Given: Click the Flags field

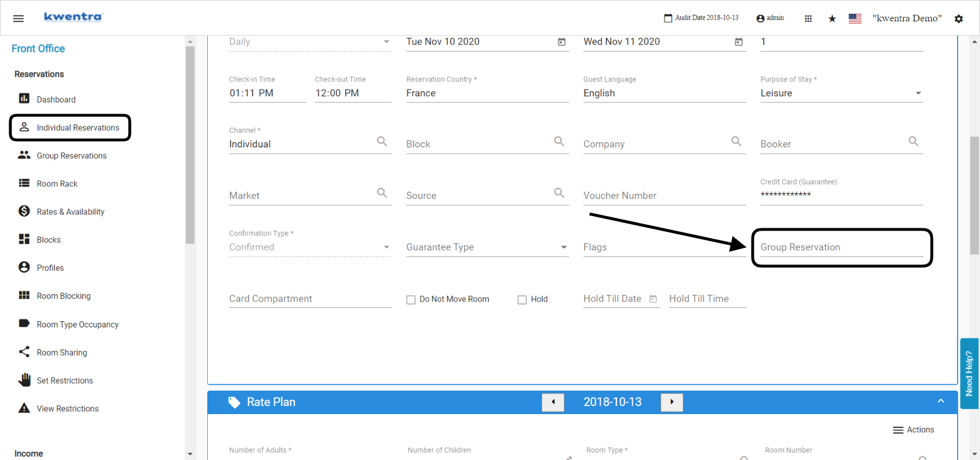Looking at the screenshot, I should click(x=665, y=247).
